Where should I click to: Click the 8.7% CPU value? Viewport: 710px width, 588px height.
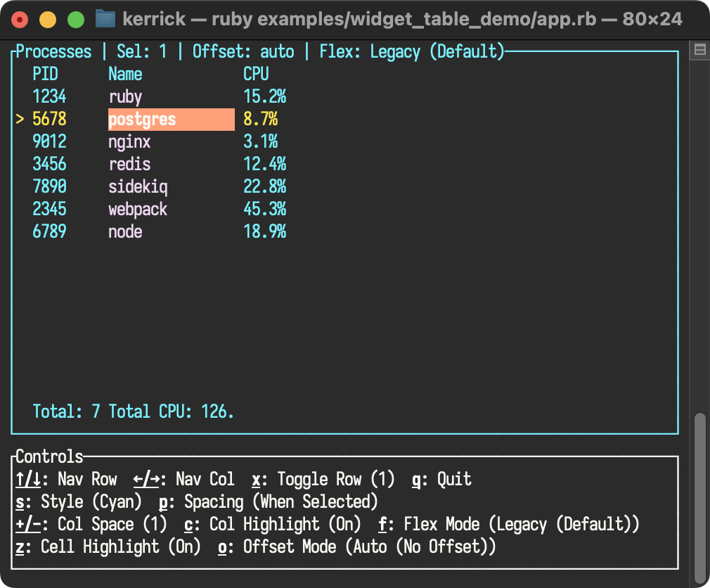pyautogui.click(x=260, y=119)
